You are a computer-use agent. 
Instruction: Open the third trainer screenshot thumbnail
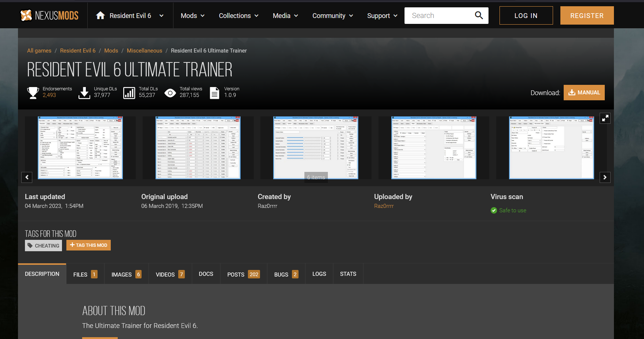pyautogui.click(x=316, y=148)
